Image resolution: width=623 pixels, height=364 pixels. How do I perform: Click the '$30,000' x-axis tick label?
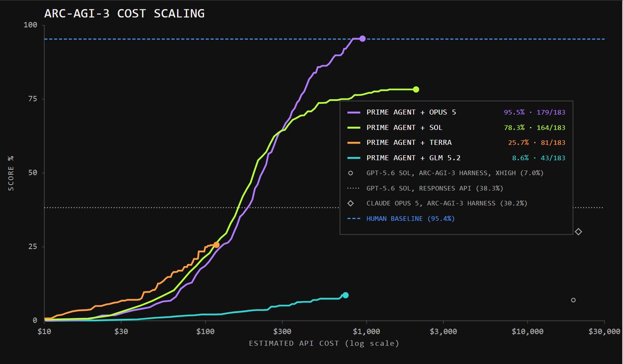coord(604,331)
